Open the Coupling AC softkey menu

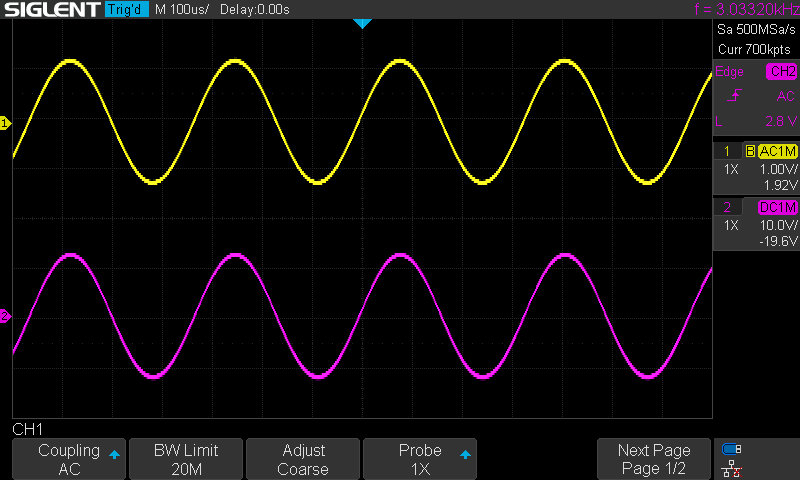(69, 459)
